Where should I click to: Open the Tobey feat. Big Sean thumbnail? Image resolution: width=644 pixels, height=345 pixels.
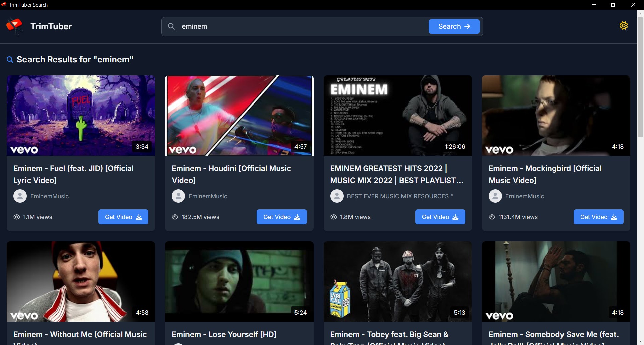click(x=398, y=281)
